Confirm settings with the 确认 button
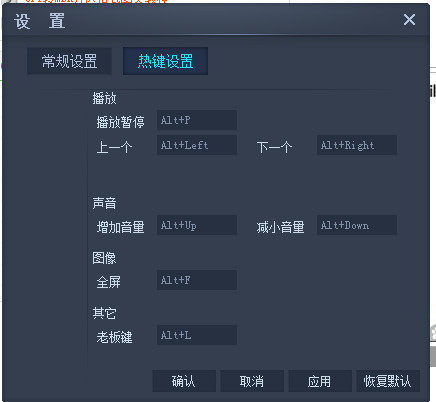 click(184, 381)
